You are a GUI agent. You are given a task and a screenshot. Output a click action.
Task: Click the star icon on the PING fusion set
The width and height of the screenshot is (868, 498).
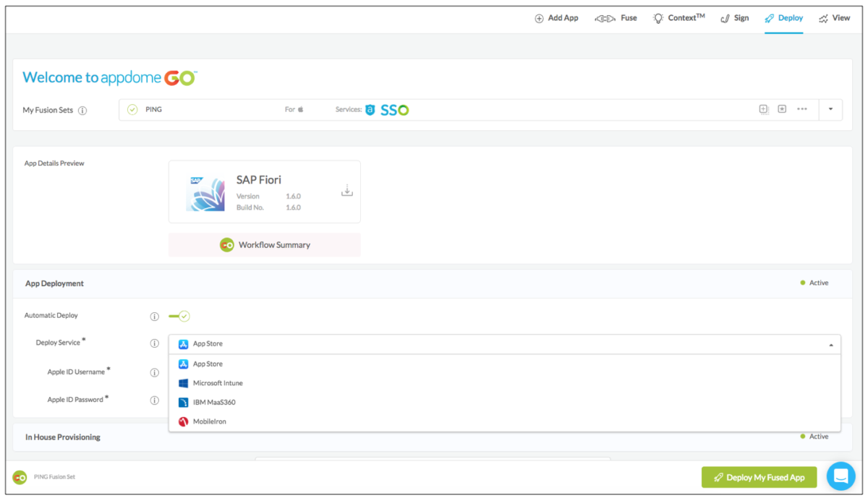point(783,109)
